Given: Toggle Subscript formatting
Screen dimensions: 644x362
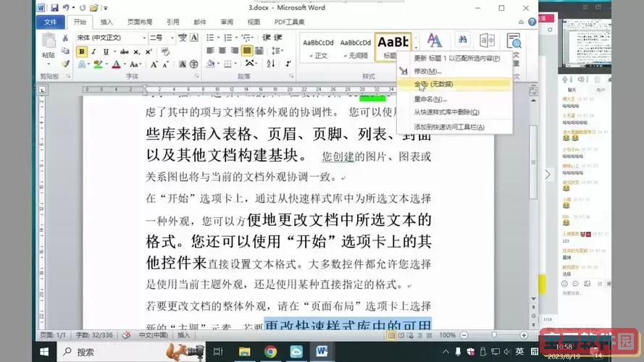Looking at the screenshot, I should (x=136, y=51).
